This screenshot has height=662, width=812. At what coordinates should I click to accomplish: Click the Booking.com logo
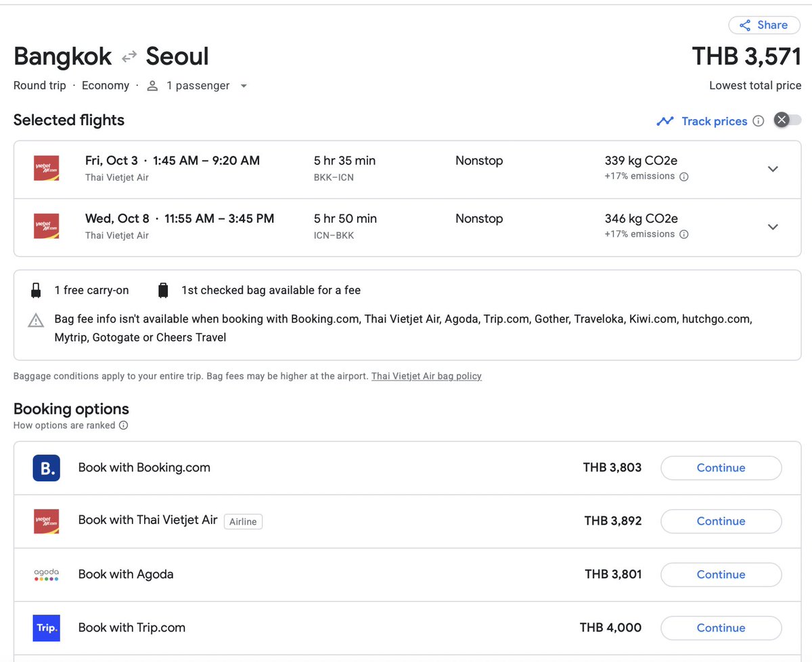[46, 467]
